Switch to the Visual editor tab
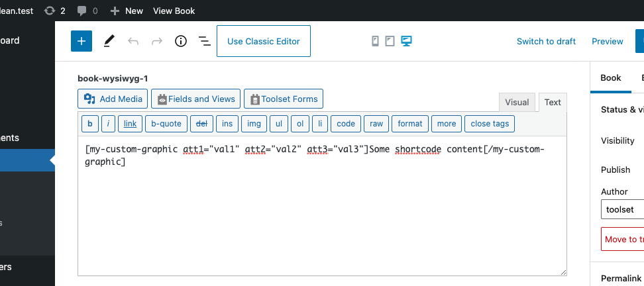 (517, 102)
